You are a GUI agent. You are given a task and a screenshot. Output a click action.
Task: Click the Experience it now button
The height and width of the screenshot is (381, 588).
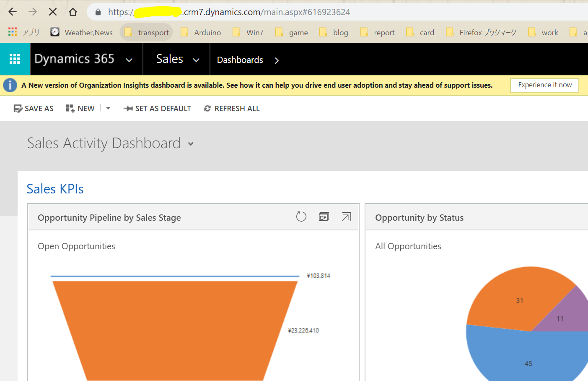pyautogui.click(x=544, y=85)
